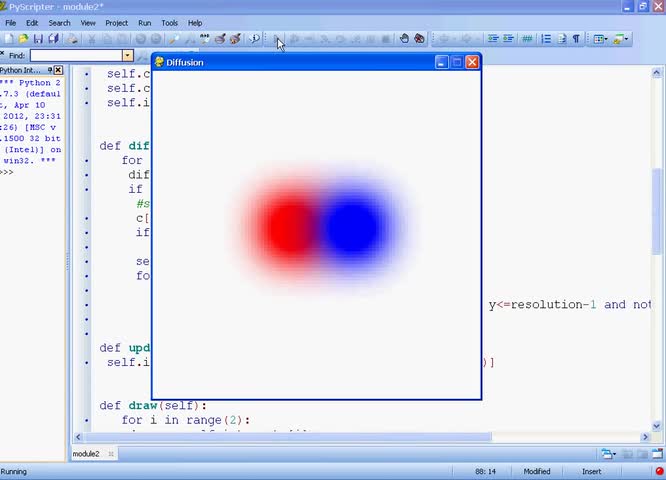This screenshot has height=480, width=666.
Task: Open the last toolbar dropdown button
Action: point(621,39)
